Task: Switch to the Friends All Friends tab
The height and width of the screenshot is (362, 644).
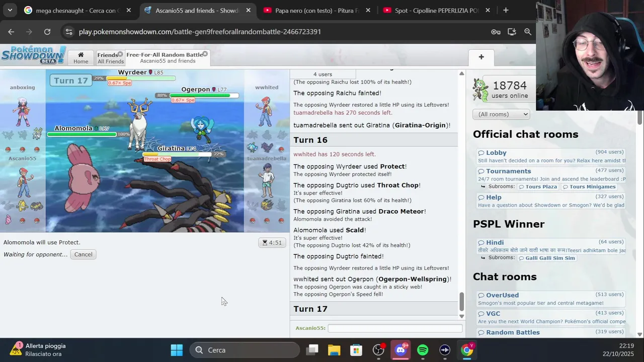Action: coord(111,58)
